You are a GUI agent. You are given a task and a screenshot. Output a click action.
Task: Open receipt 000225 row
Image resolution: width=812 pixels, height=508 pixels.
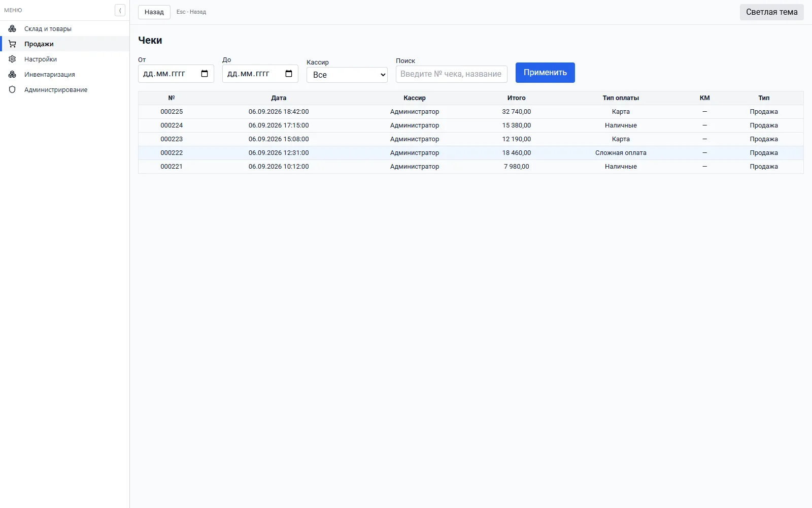(x=471, y=112)
